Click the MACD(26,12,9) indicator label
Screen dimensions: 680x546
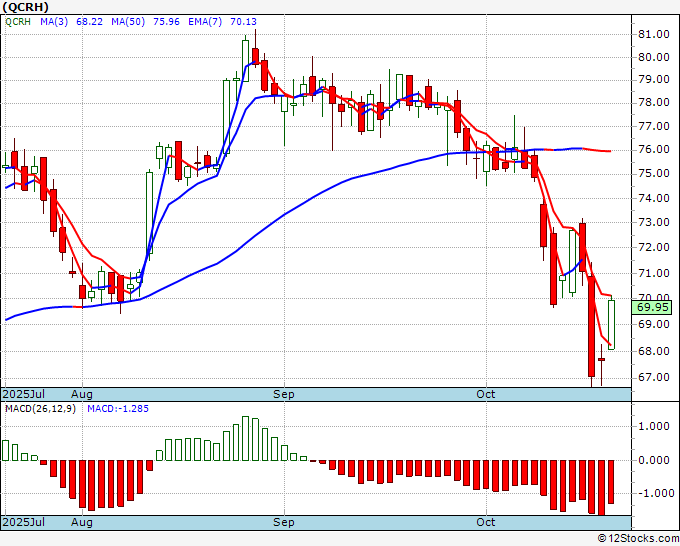tap(40, 409)
